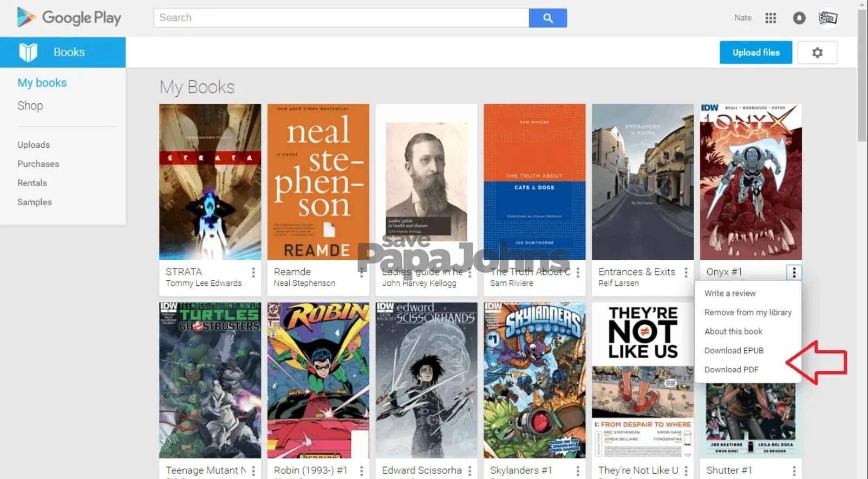Open options menu for Reamde
This screenshot has height=479, width=868.
click(x=361, y=272)
